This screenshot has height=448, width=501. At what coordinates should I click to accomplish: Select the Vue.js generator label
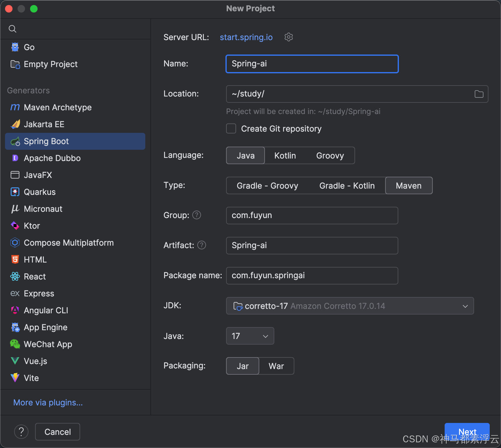pos(35,361)
